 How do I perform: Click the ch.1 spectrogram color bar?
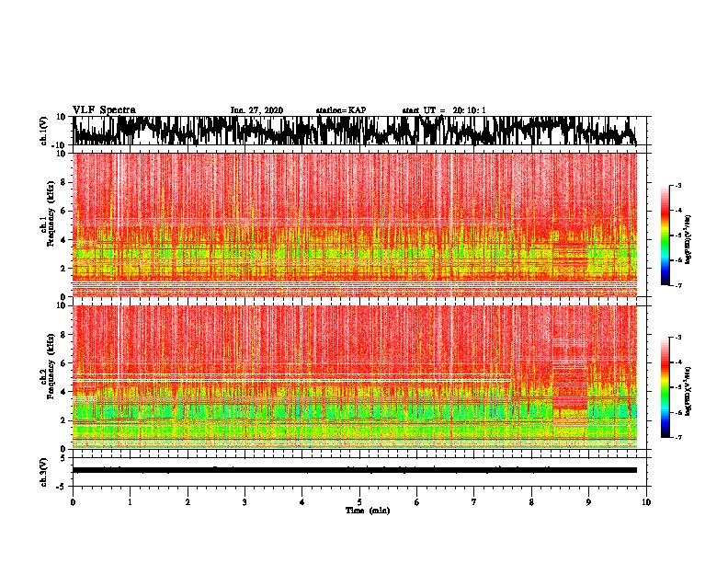[665, 236]
